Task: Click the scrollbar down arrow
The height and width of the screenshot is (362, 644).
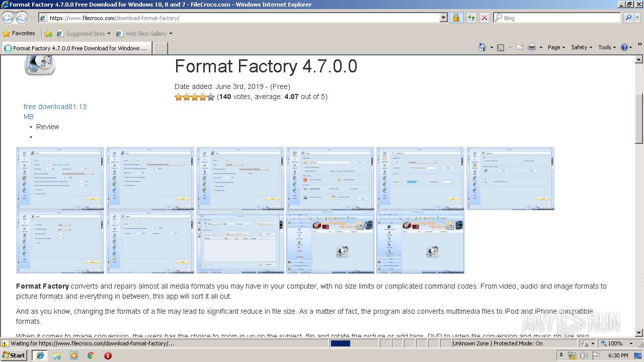Action: point(639,333)
